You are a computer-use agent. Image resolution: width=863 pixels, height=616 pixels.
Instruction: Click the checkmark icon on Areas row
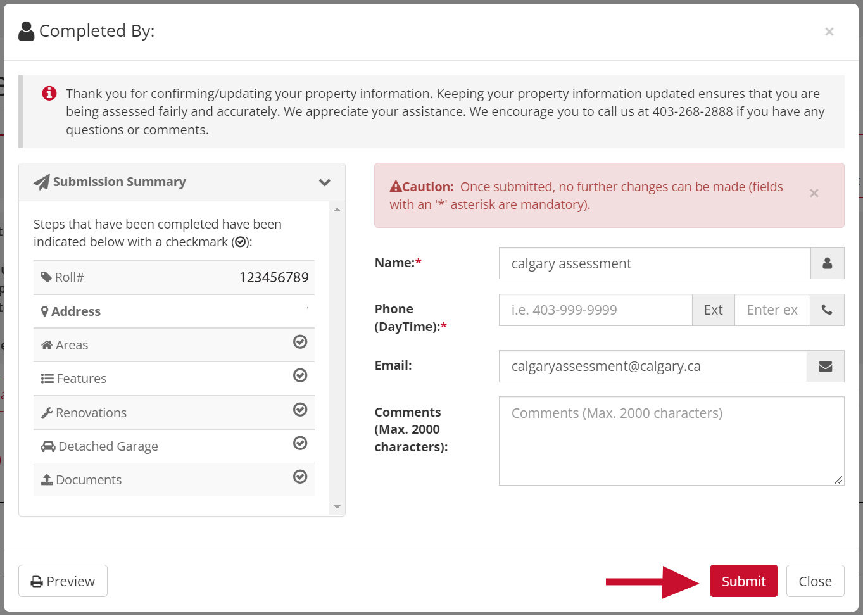300,342
